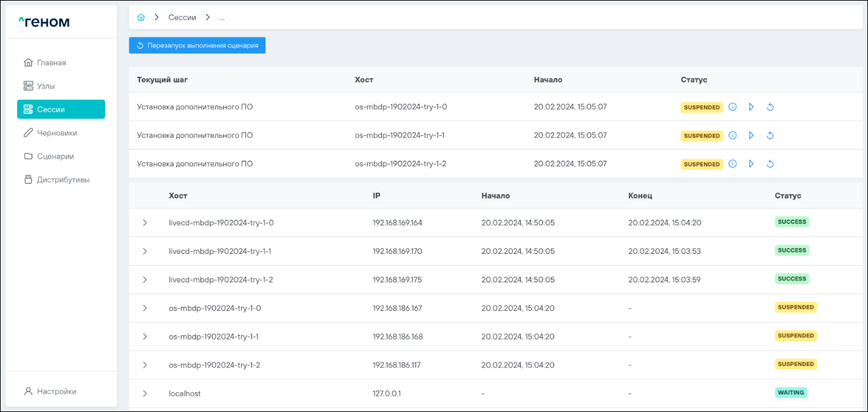This screenshot has height=412, width=868.
Task: Expand the livecd-mbdp-1902024-try-1-0 row
Action: pos(145,223)
